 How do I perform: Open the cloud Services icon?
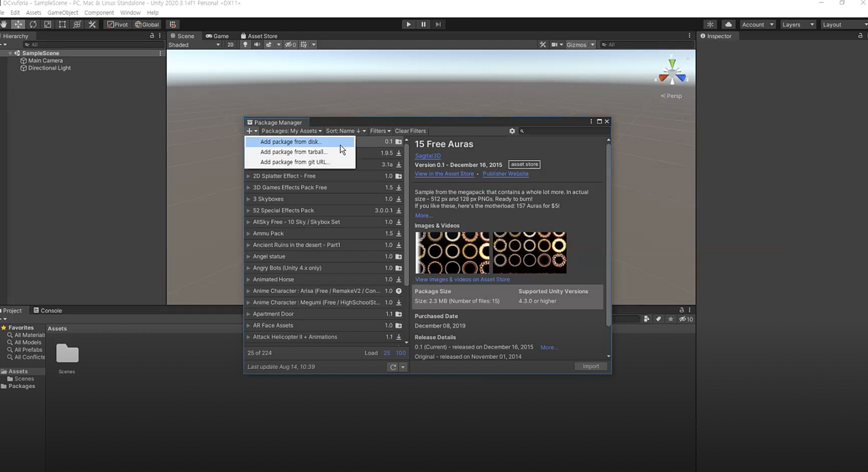click(728, 24)
